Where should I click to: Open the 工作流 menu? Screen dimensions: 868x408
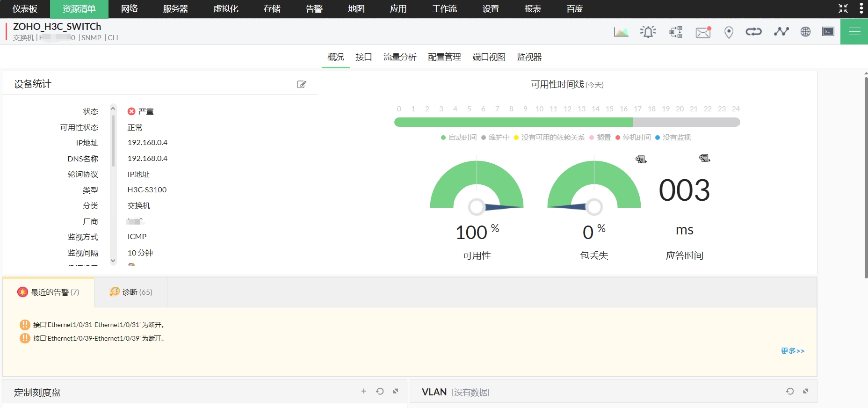[x=444, y=9]
